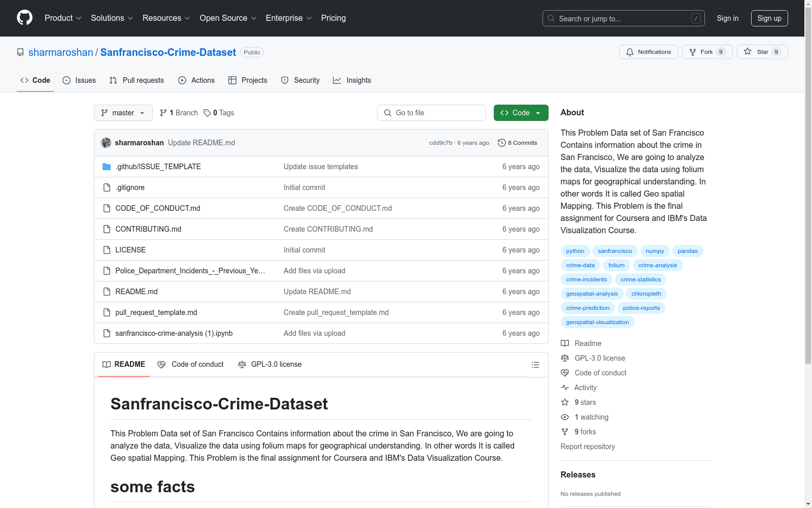Click the file icon next to CONTRIBUTING.md
Screen dimensions: 812x508
pos(107,229)
